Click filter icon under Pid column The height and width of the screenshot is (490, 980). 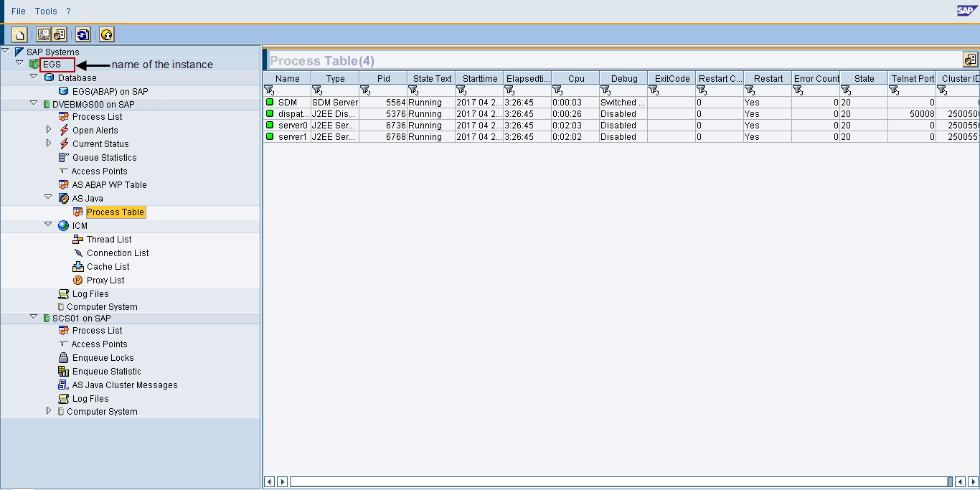point(365,90)
